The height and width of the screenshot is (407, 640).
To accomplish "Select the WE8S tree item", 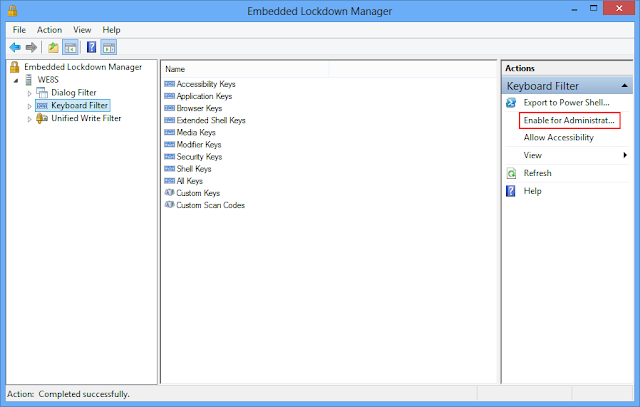I will click(x=48, y=80).
